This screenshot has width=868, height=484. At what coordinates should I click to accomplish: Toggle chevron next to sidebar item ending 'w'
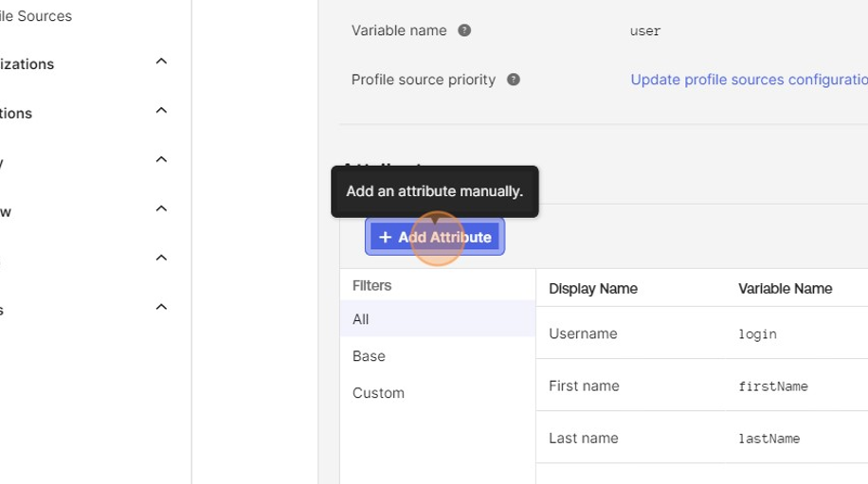click(161, 208)
